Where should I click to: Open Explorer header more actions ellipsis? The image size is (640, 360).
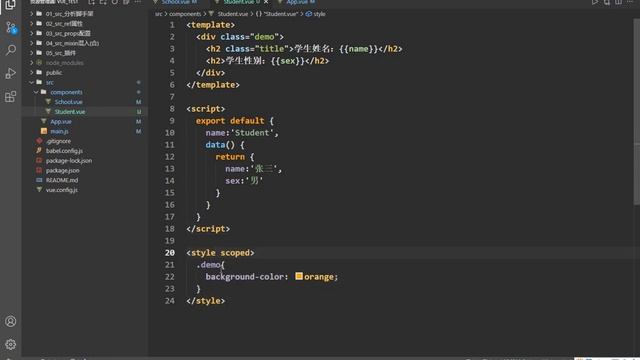[138, 2]
